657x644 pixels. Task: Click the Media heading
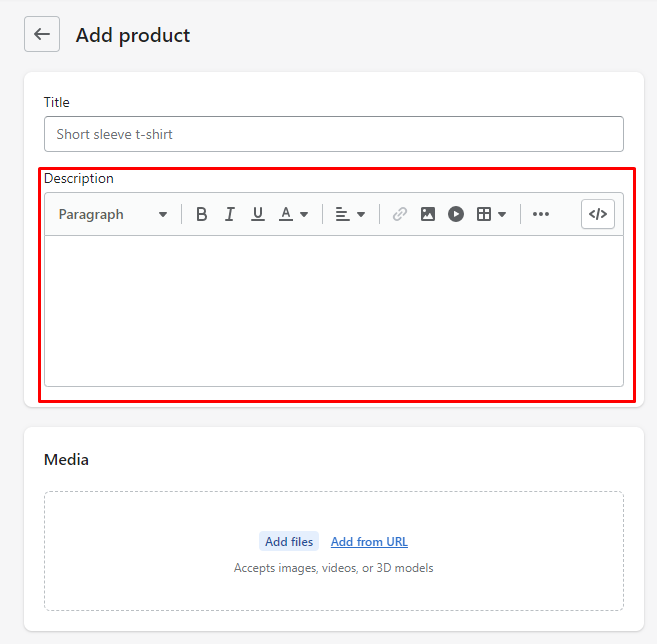[x=66, y=460]
